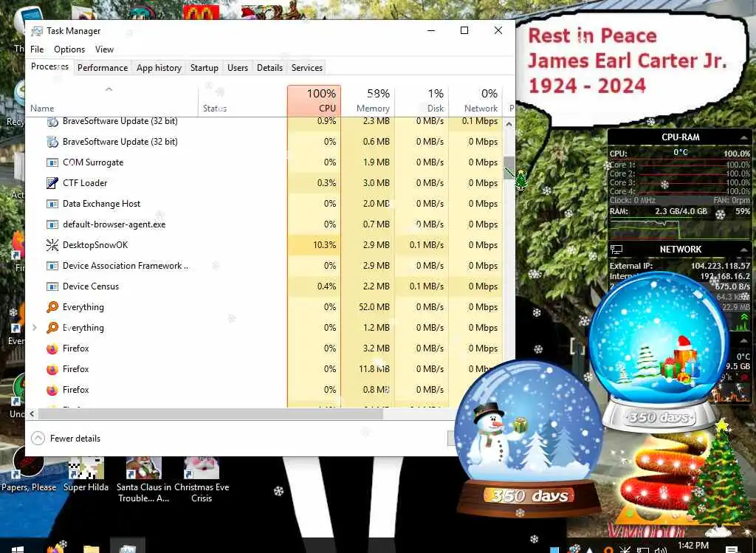756x553 pixels.
Task: Click the snowman snow globe countdown gadget
Action: (x=529, y=439)
